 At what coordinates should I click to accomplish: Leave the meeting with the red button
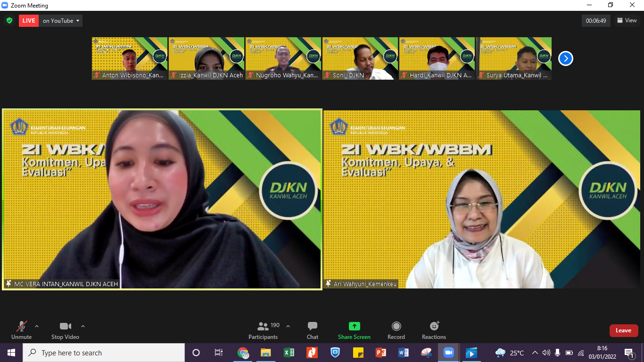click(623, 330)
